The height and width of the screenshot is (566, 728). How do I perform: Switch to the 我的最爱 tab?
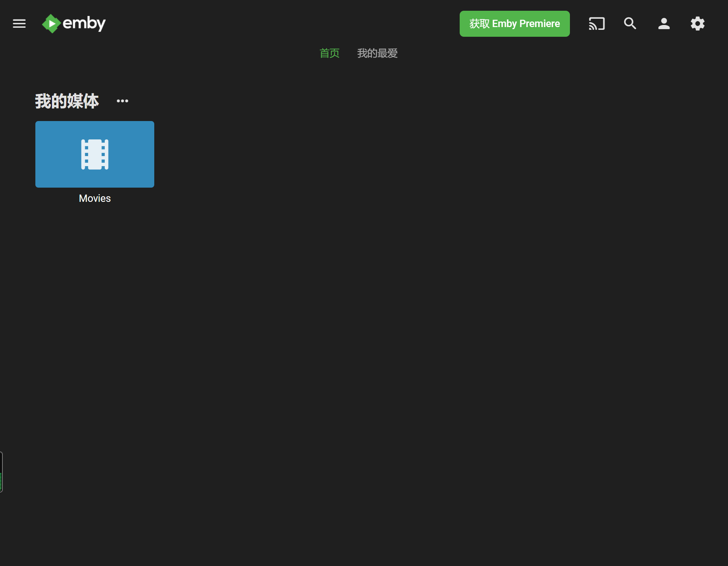click(377, 53)
